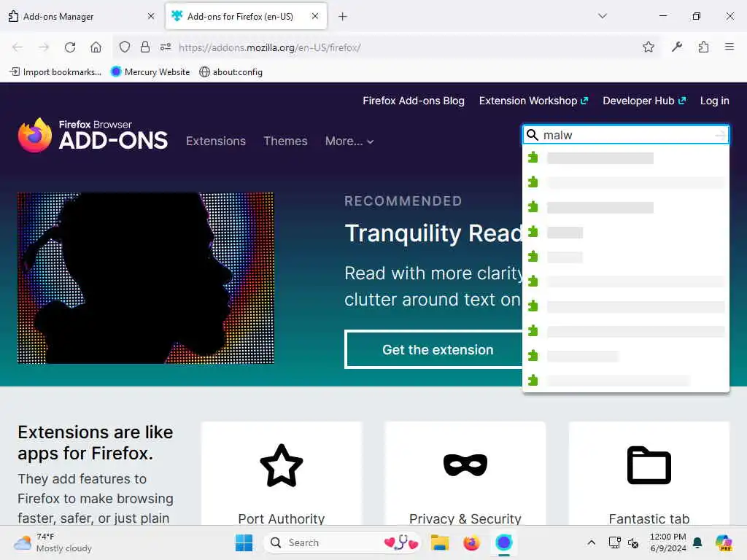This screenshot has width=747, height=560.
Task: Open the Privacy & Security mask card
Action: (465, 474)
